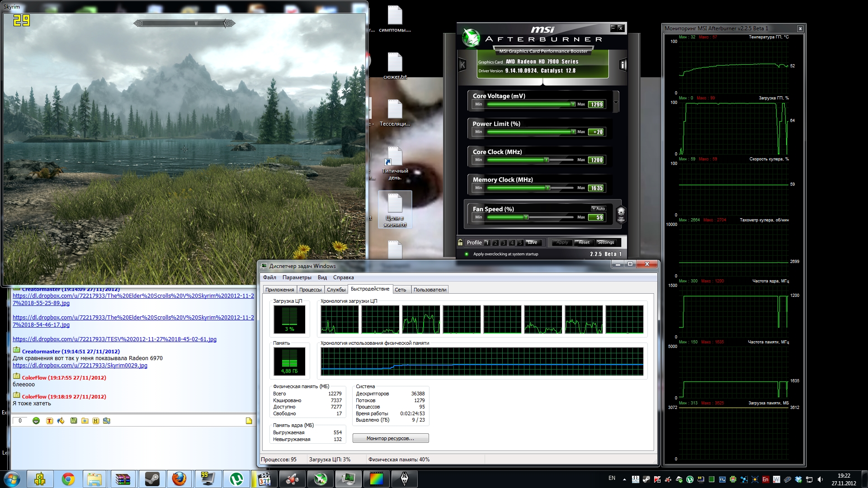Click the save icon in chat toolbar
Screen dimensions: 868x488
tap(73, 421)
